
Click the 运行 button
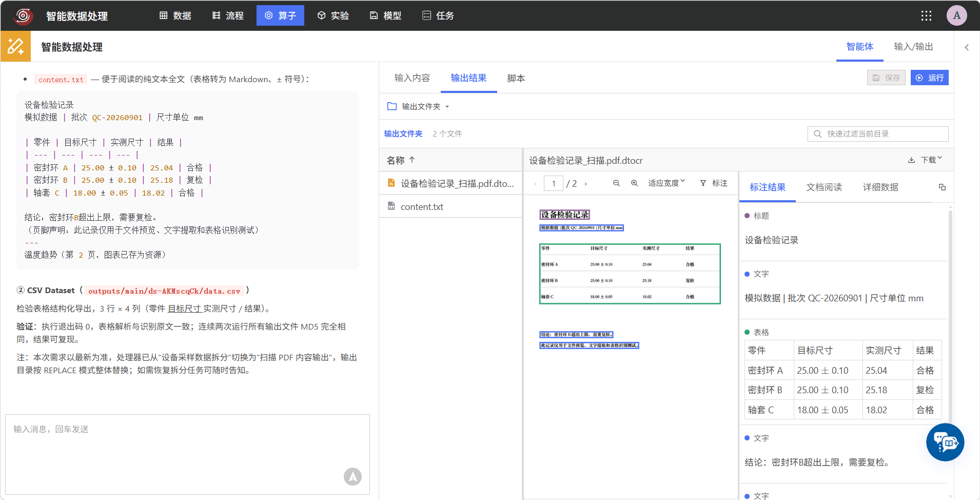pos(929,78)
